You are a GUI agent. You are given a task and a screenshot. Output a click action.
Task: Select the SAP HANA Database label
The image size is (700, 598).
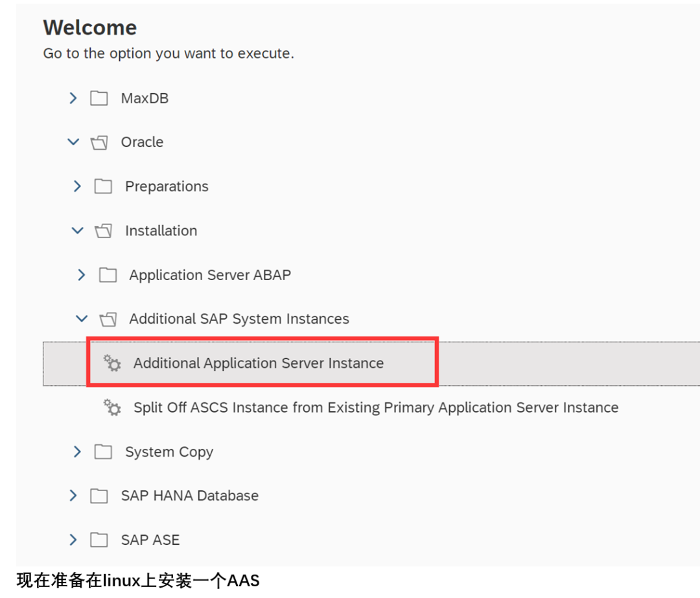pyautogui.click(x=190, y=496)
